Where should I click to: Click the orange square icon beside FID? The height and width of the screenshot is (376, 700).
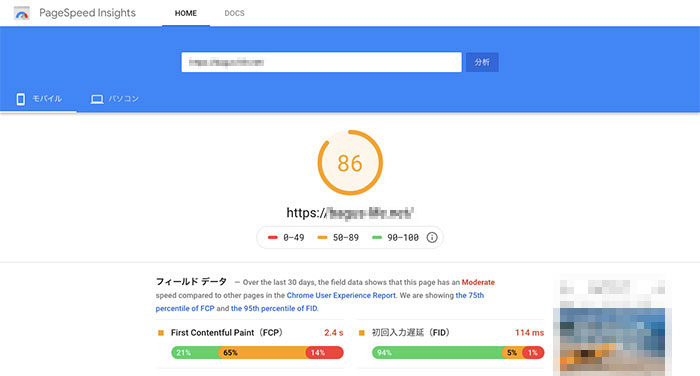362,333
